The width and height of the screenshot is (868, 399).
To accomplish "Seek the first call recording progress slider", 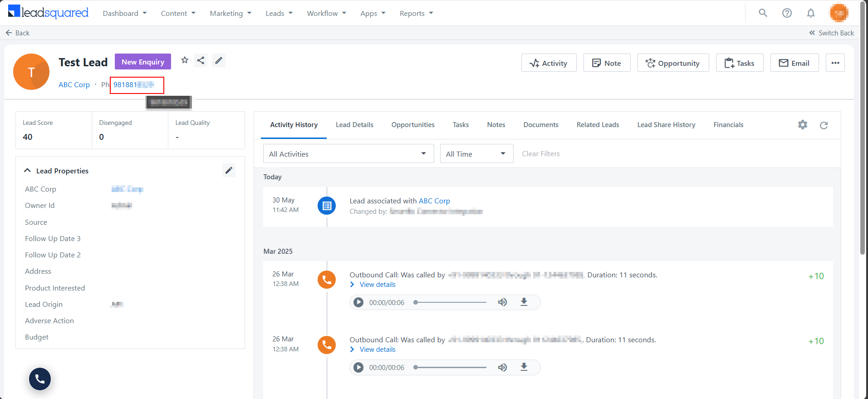I will point(450,302).
